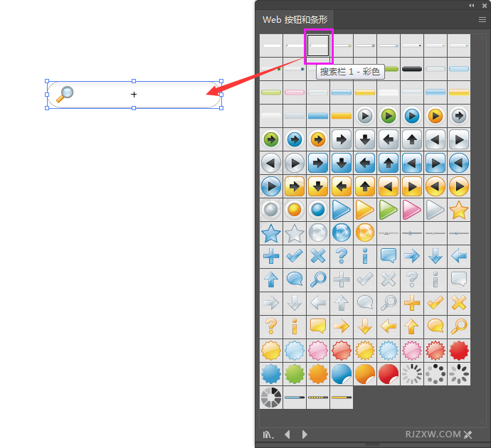Switch to the Web 按钮和条形 tab
Screen dimensions: 491x448
click(295, 20)
